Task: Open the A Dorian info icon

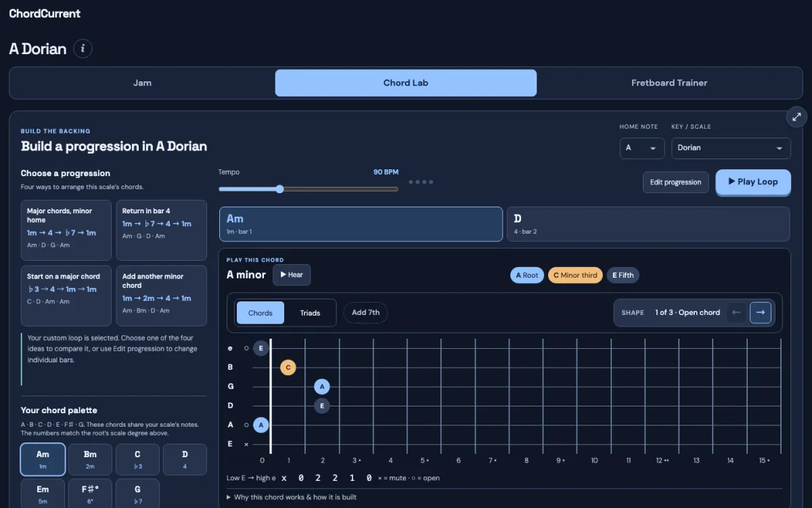Action: tap(83, 49)
